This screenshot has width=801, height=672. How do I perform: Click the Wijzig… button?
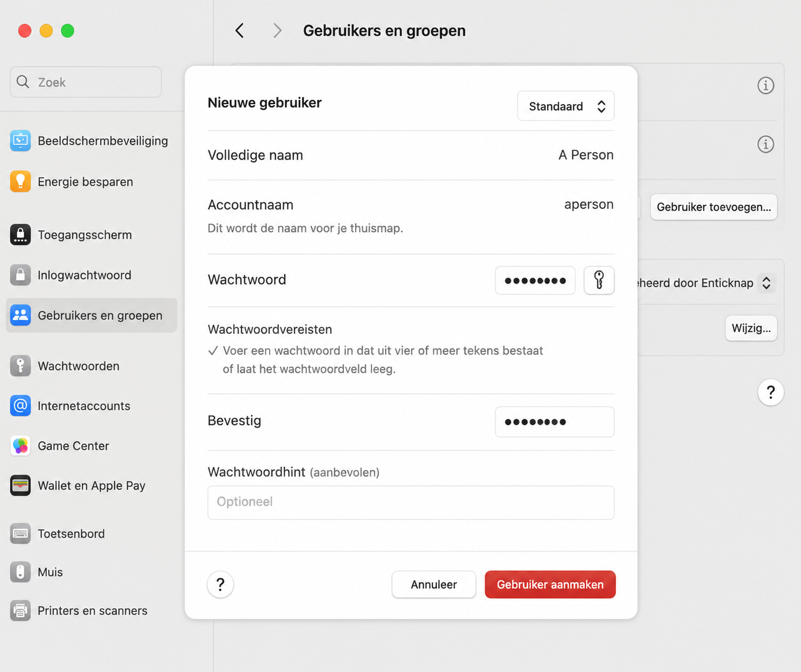click(x=751, y=328)
